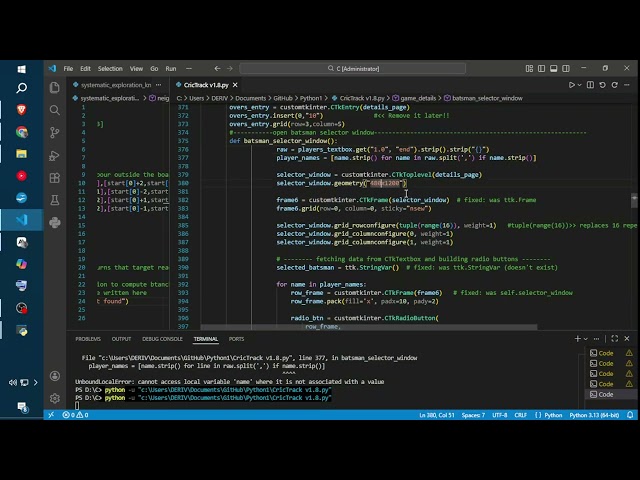Click the command center search box
Image resolution: width=640 pixels, height=480 pixels.
click(x=353, y=69)
